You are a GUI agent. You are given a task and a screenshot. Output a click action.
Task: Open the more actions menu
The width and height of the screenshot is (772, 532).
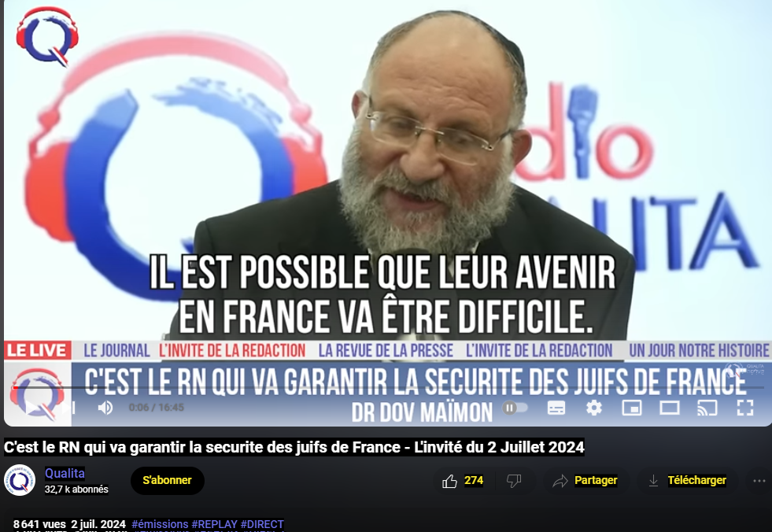coord(759,481)
